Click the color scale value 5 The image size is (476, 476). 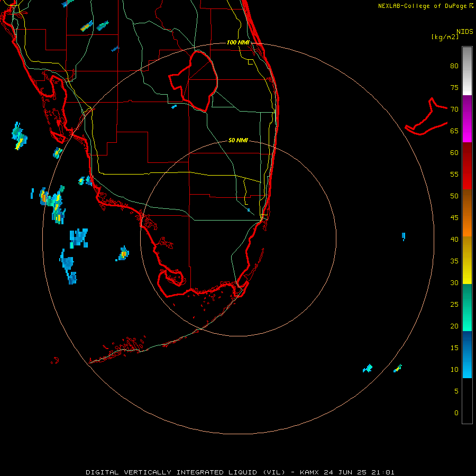(x=456, y=391)
